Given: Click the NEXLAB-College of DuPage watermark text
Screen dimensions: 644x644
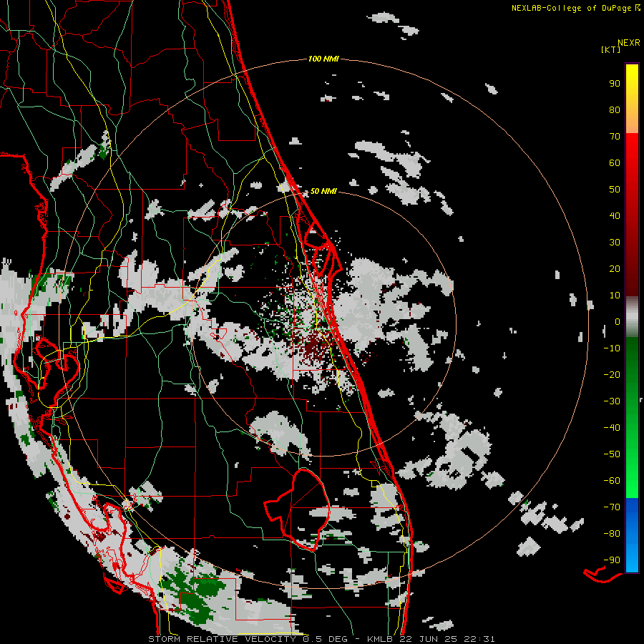Looking at the screenshot, I should (x=571, y=8).
